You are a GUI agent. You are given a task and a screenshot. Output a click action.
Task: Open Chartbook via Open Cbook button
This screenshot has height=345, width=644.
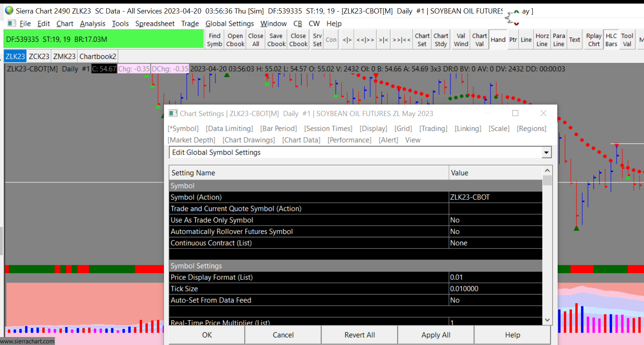[235, 40]
